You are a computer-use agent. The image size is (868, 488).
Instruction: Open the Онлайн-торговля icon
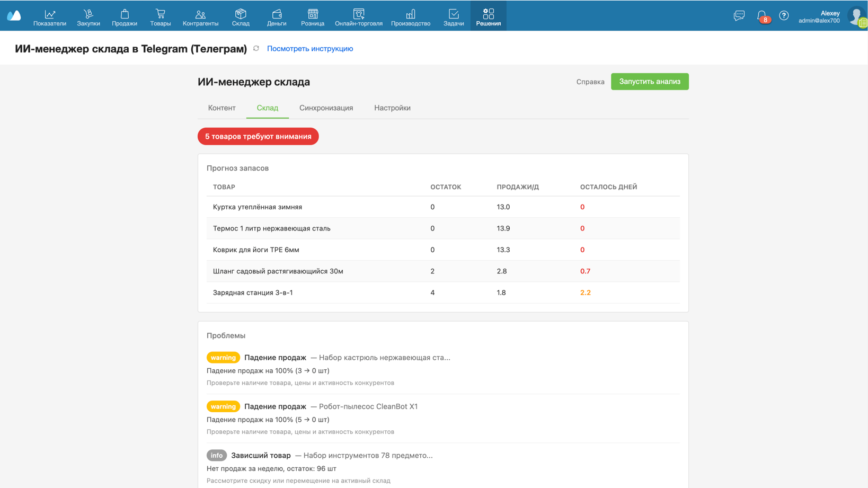pos(359,14)
